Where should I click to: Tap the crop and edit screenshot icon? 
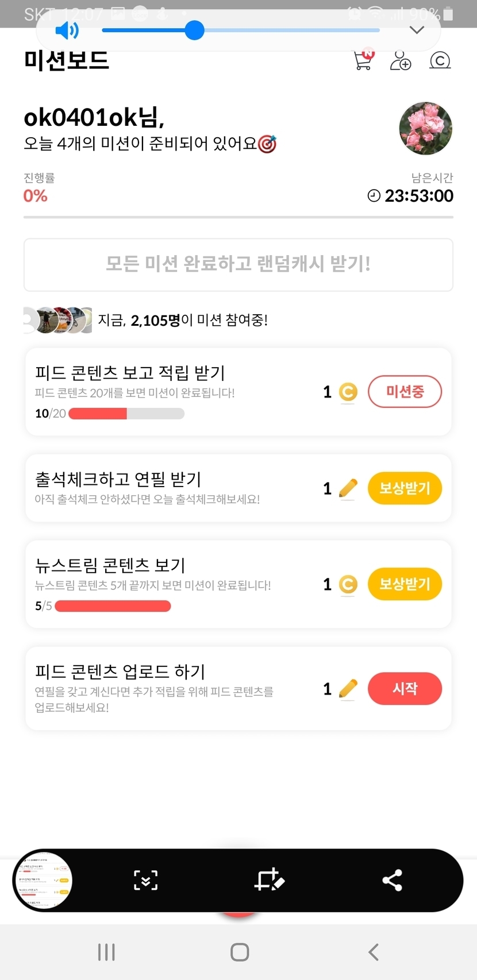(x=269, y=880)
